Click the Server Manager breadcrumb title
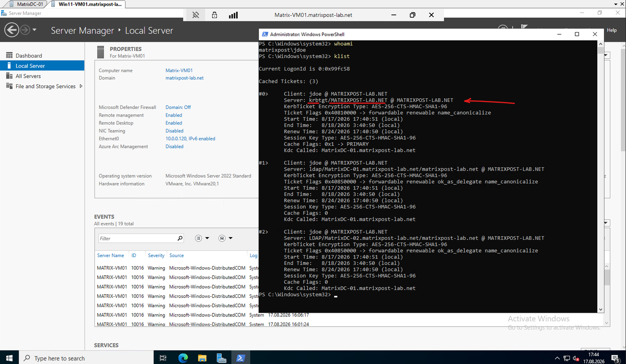The height and width of the screenshot is (364, 626). coord(82,30)
